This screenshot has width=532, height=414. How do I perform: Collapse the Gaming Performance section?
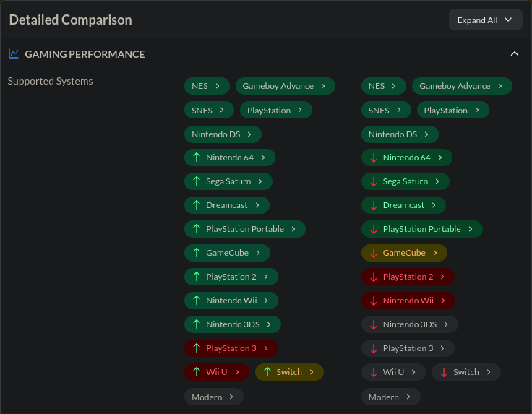click(x=515, y=54)
